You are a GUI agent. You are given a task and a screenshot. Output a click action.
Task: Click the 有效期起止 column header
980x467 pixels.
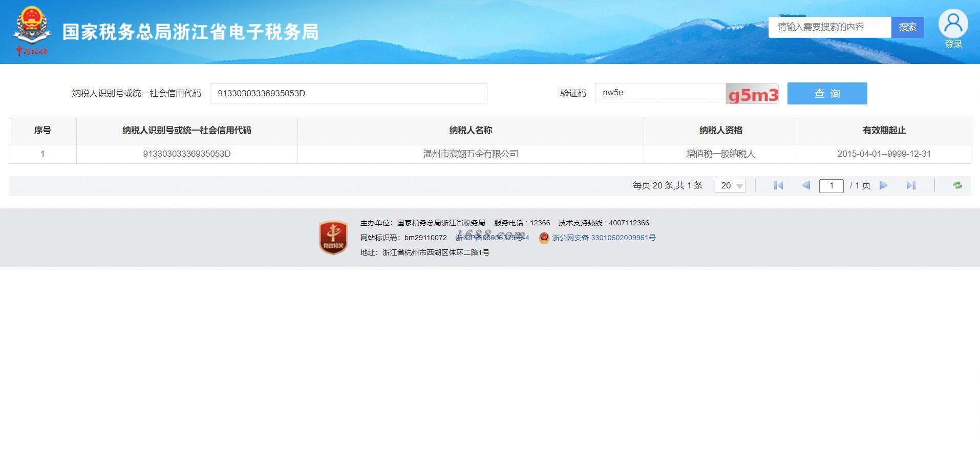pos(884,131)
